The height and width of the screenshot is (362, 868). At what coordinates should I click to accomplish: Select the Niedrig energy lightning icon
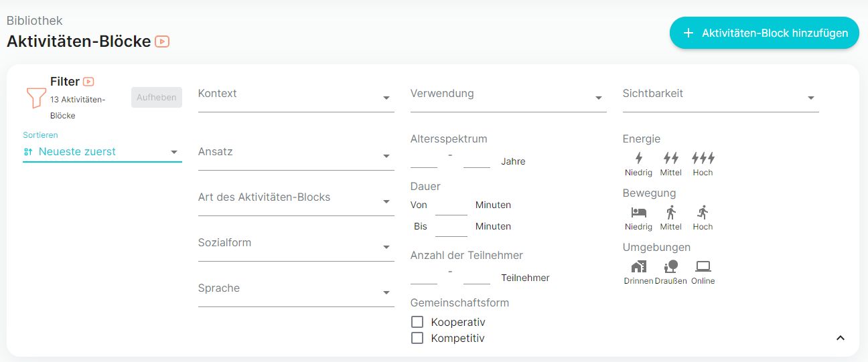click(x=638, y=158)
